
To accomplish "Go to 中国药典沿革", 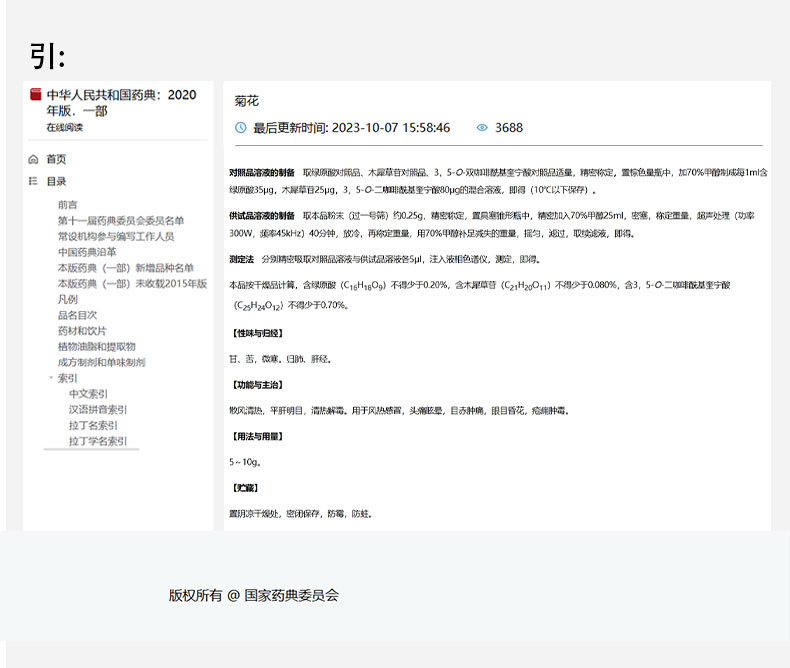I will [88, 252].
